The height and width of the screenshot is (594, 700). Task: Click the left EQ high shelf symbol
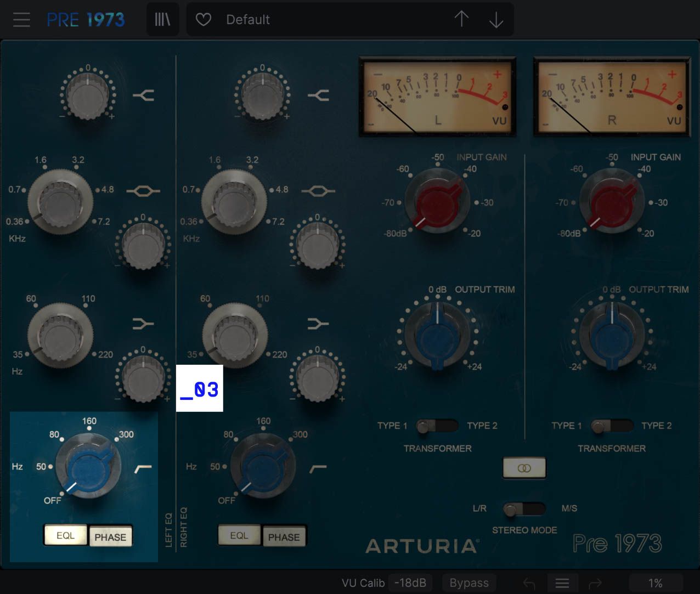(x=144, y=95)
